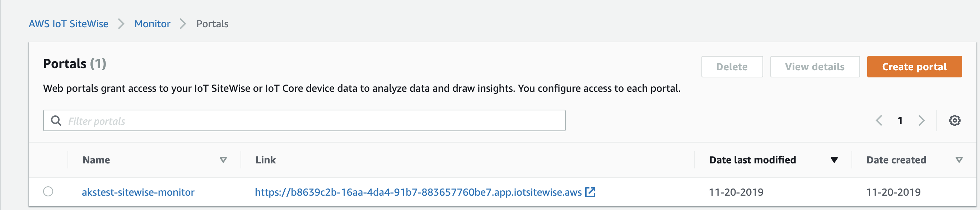Click the Create portal button

tap(914, 67)
